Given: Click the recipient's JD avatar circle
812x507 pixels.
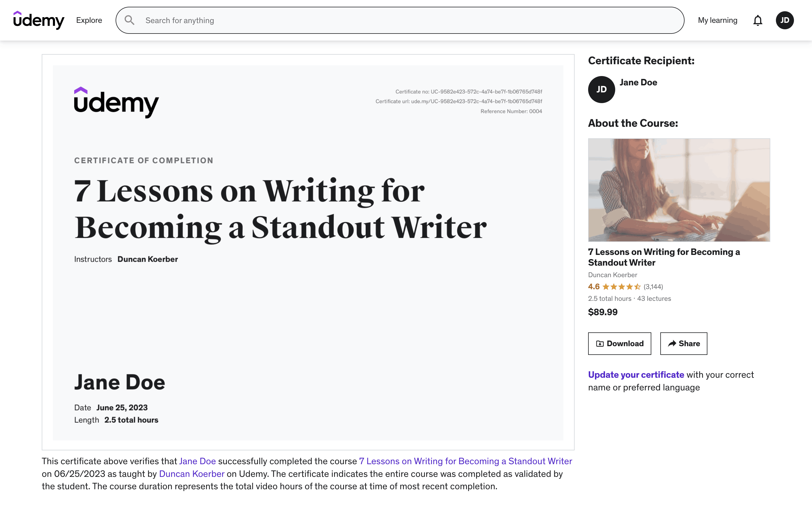Looking at the screenshot, I should pyautogui.click(x=601, y=90).
